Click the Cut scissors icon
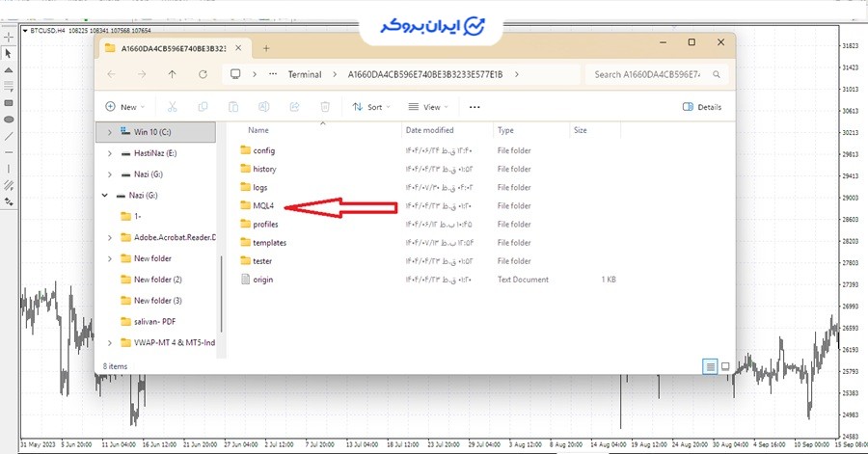The height and width of the screenshot is (454, 868). pyautogui.click(x=172, y=107)
